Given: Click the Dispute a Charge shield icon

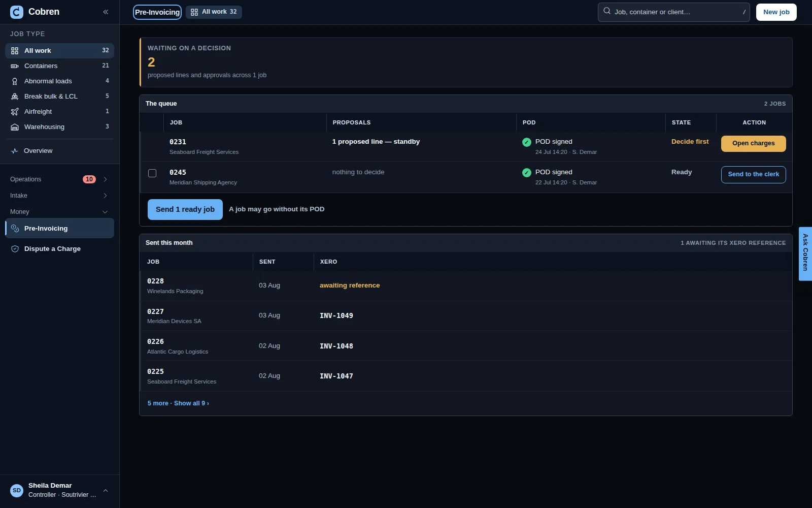Looking at the screenshot, I should pos(15,249).
